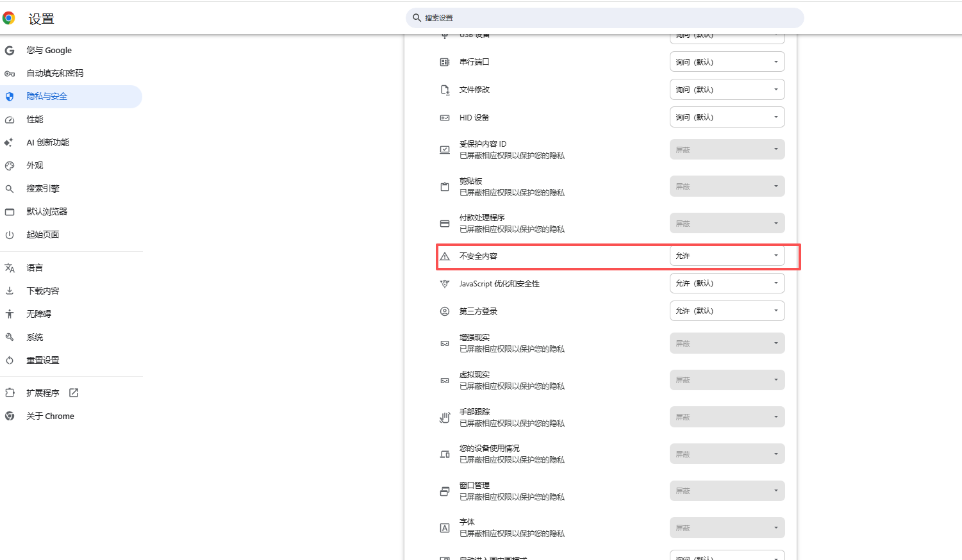Click the accessibility icon for 无障碍
Image resolution: width=962 pixels, height=560 pixels.
tap(10, 314)
